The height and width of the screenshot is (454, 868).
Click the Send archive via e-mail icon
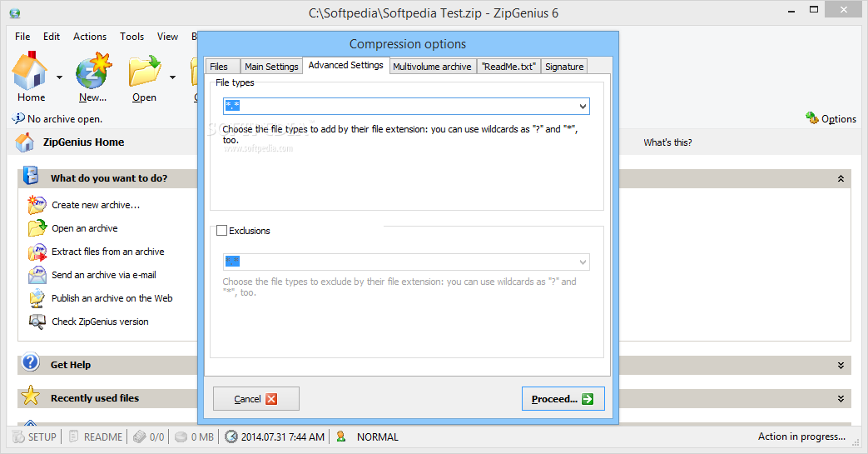37,275
